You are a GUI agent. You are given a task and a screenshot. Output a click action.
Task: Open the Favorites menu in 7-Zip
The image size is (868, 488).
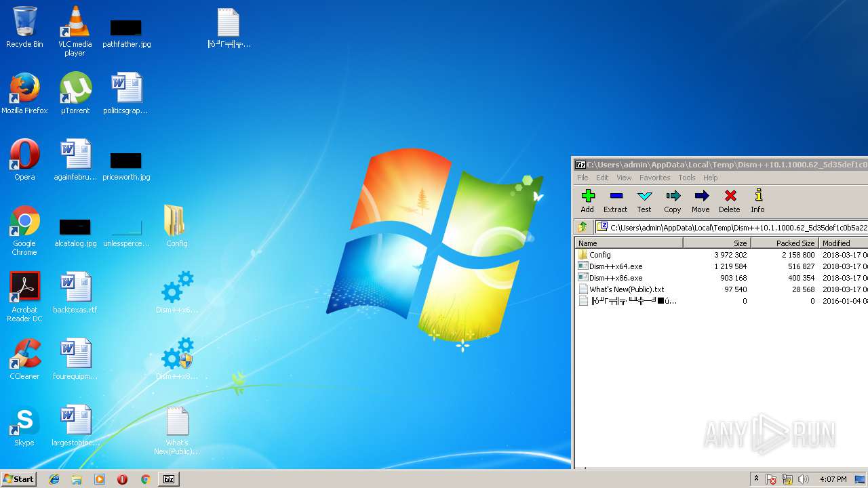654,178
